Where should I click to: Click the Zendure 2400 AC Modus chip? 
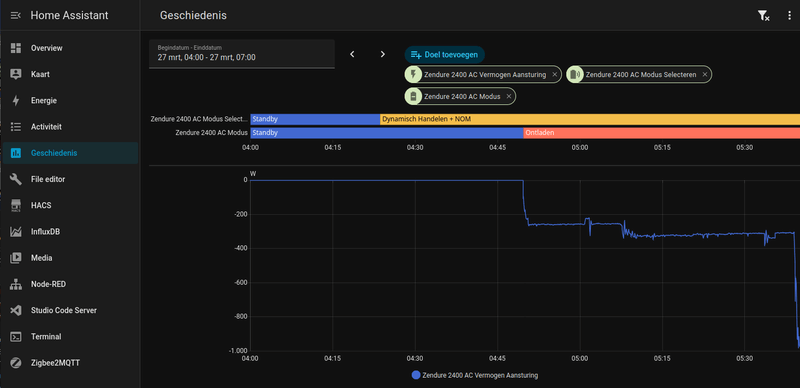pos(460,96)
